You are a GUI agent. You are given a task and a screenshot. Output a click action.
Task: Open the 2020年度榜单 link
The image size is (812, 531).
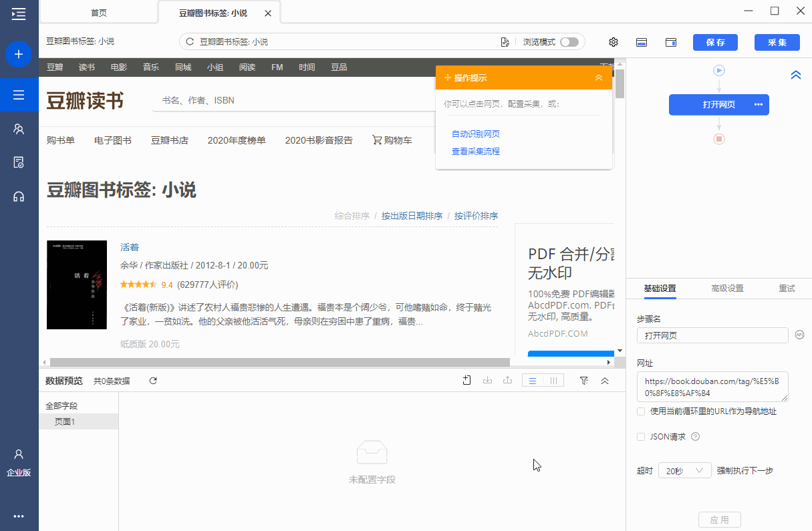237,140
